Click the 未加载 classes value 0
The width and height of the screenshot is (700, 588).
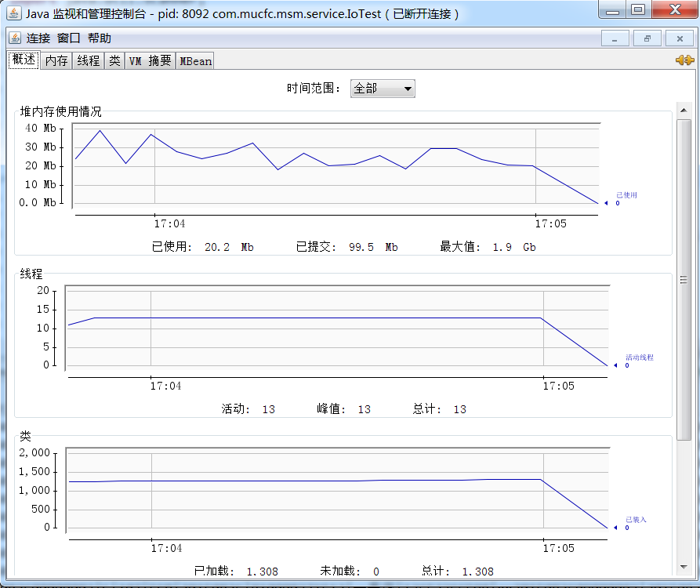pos(376,572)
